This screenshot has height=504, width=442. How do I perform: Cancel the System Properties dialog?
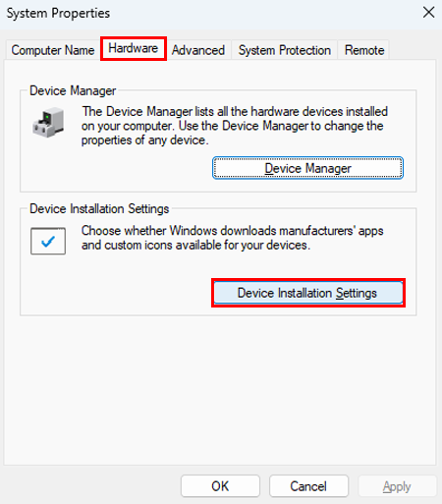click(x=308, y=486)
